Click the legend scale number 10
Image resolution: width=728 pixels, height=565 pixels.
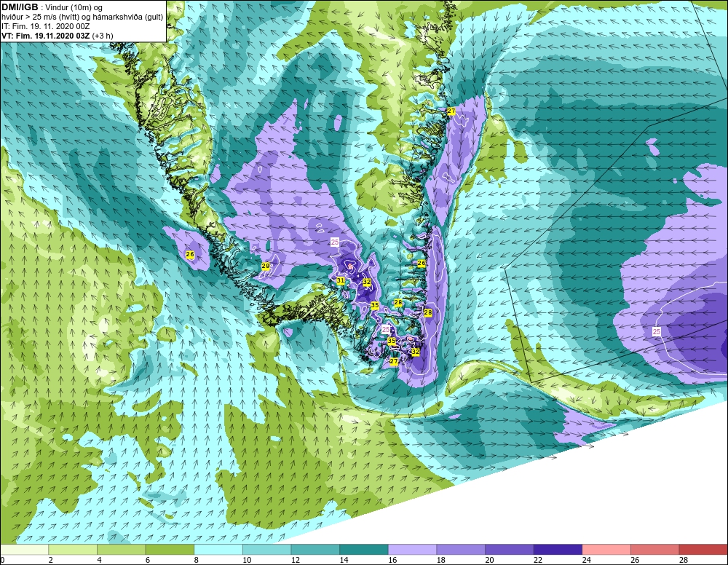(247, 561)
